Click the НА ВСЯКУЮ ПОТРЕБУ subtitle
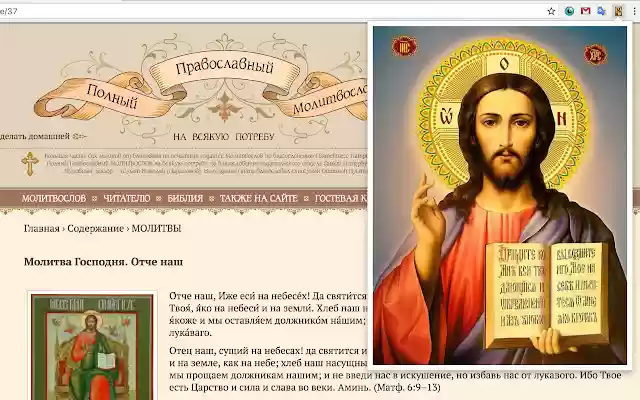Image resolution: width=640 pixels, height=400 pixels. point(224,137)
